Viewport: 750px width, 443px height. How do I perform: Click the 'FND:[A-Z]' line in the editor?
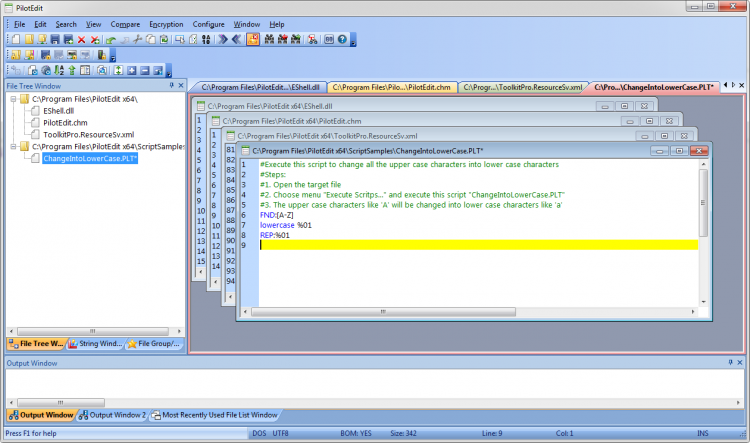pos(276,215)
